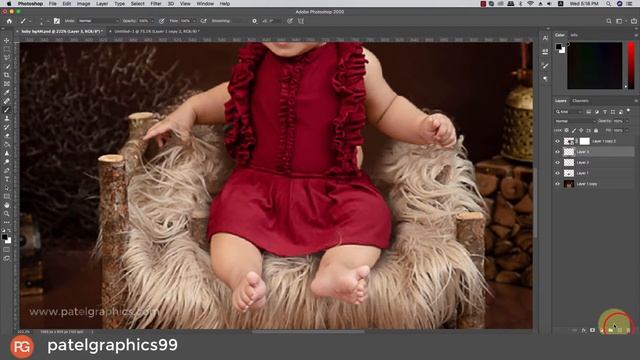Select the Rectangular Marquee tool
Viewport: 640px width, 360px height.
pos(7,49)
